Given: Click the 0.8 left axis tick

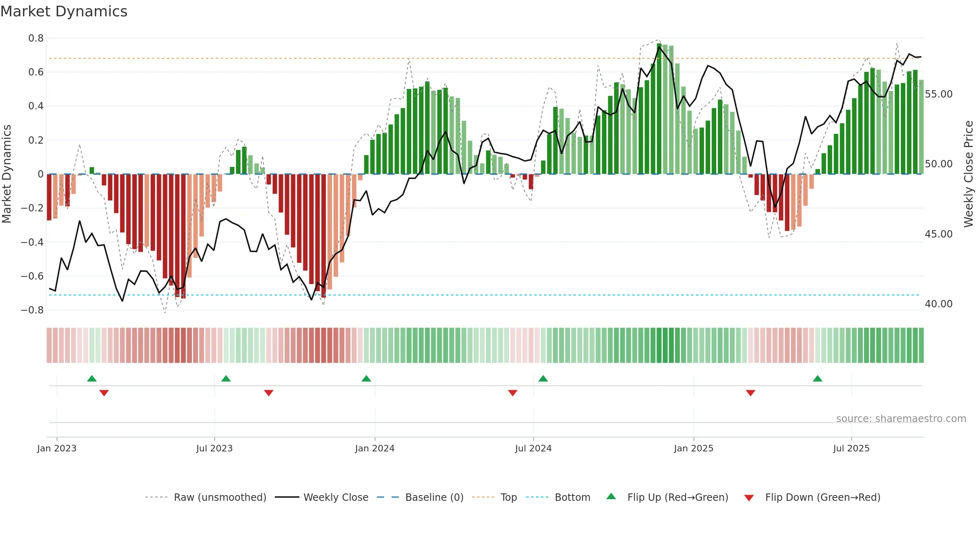Looking at the screenshot, I should click(x=36, y=38).
